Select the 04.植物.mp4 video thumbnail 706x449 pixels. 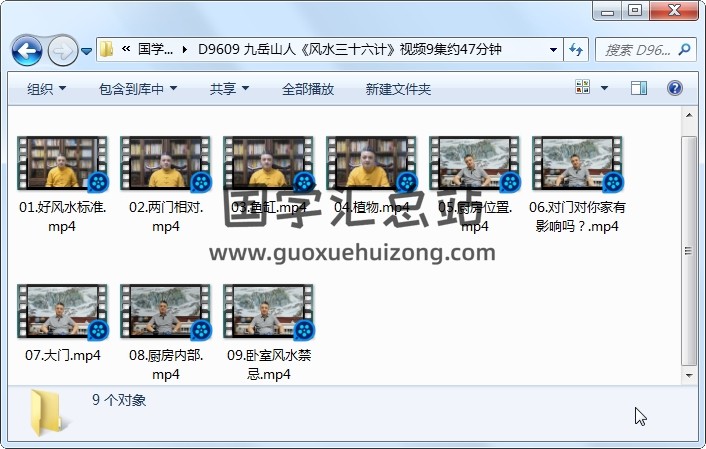tap(371, 163)
